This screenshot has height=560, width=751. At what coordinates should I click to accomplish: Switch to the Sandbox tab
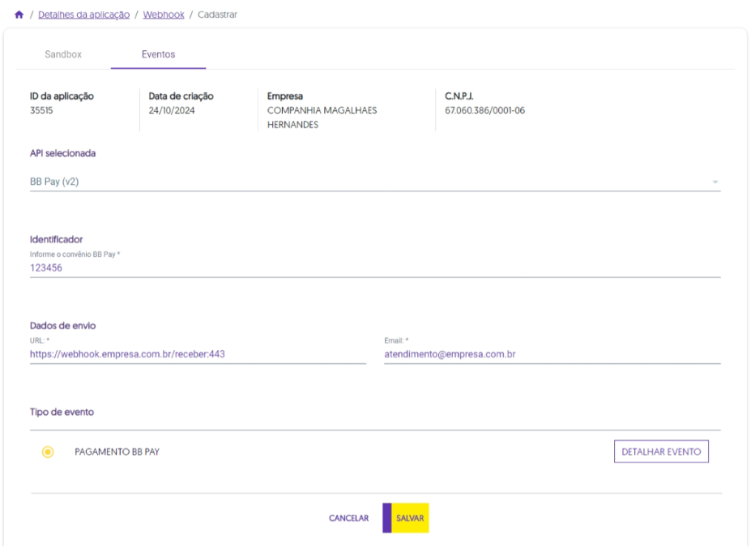click(x=63, y=54)
